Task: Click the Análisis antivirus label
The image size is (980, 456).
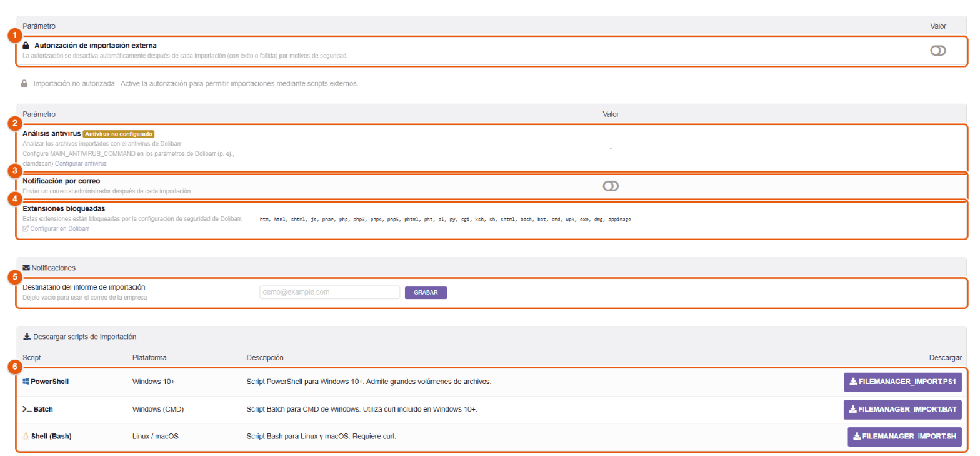Action: (52, 133)
